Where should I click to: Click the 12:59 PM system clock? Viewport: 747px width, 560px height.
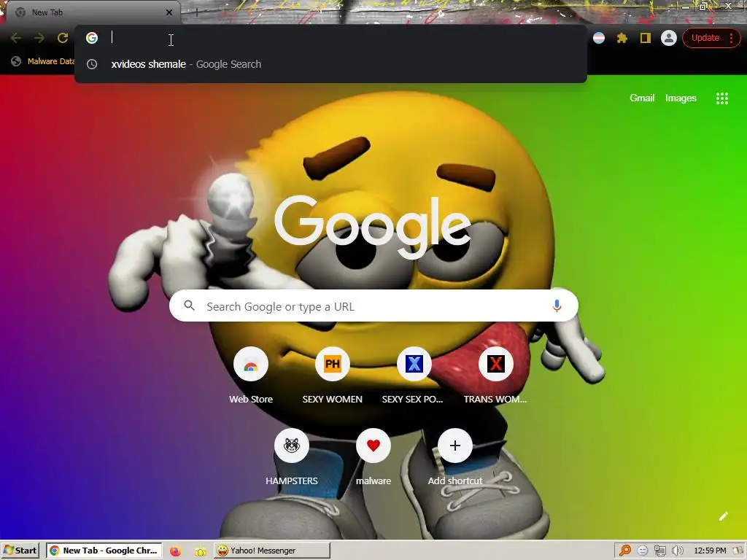710,551
